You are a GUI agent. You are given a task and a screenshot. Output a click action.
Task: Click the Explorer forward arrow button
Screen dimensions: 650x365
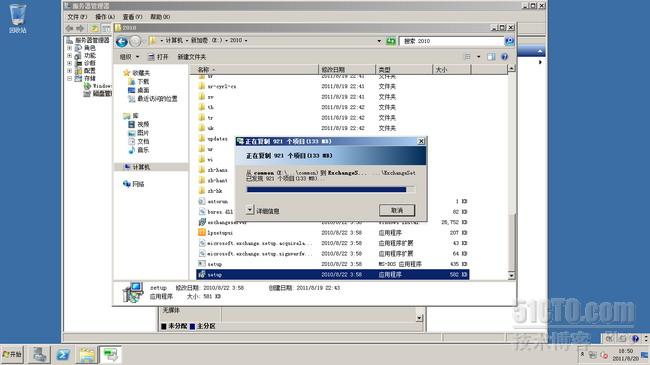click(x=136, y=41)
